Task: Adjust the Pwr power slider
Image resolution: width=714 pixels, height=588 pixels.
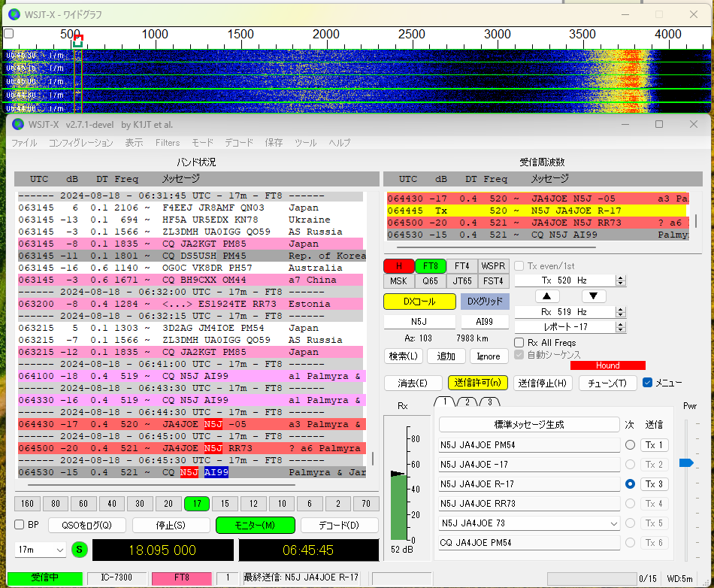Action: tap(685, 463)
